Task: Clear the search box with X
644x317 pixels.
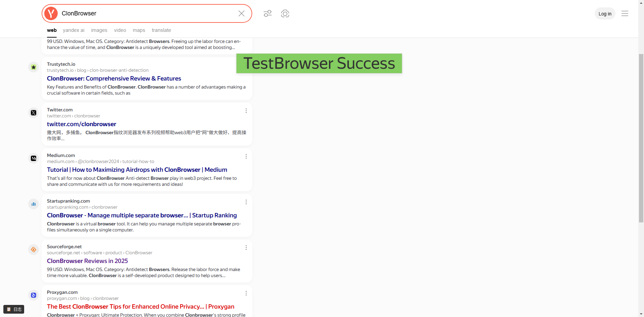Action: pos(241,13)
